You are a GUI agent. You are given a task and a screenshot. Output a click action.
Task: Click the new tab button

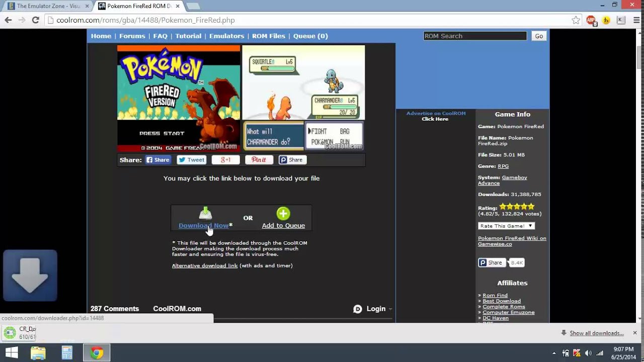(193, 6)
